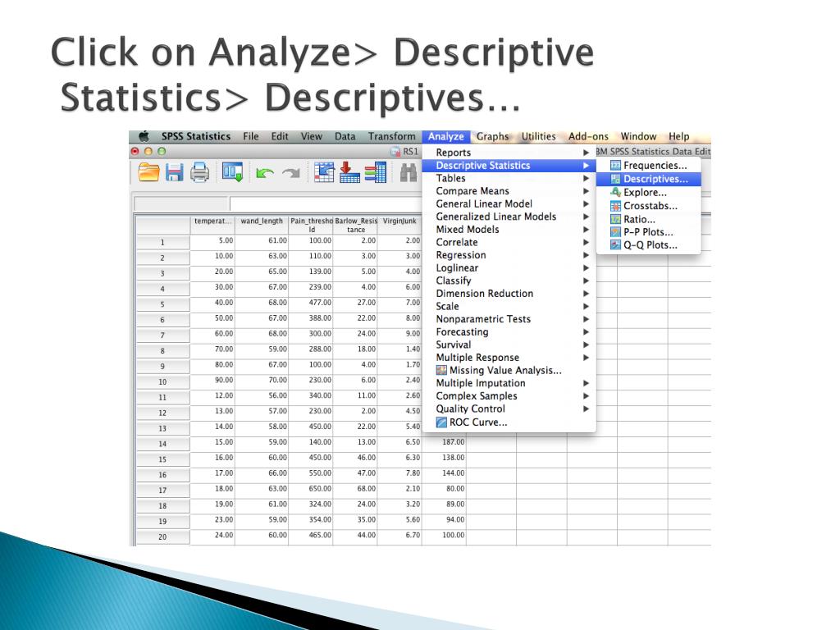Expand the Nonparametric Tests submenu arrow
The width and height of the screenshot is (840, 630).
[x=586, y=319]
